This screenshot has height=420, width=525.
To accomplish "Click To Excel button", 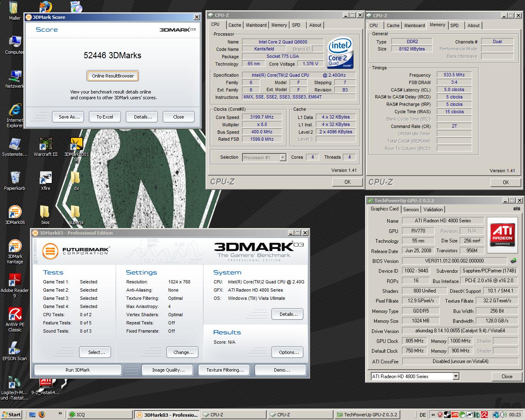I will (105, 117).
